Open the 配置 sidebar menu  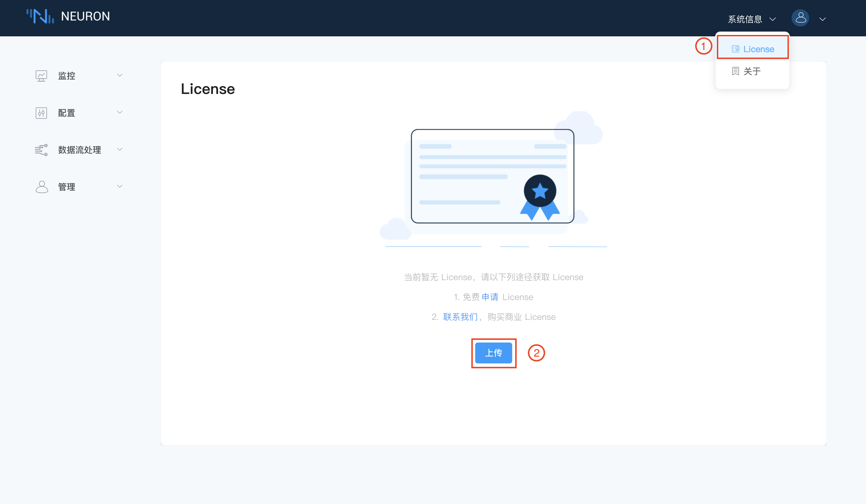coord(79,113)
